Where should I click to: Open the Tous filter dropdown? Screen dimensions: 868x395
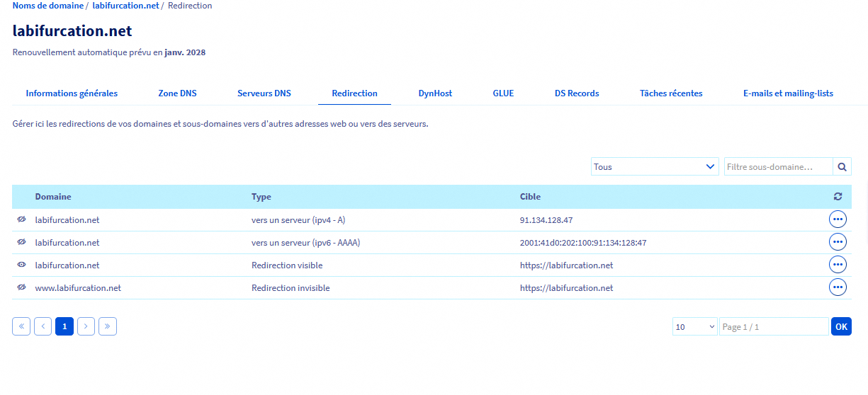tap(655, 167)
